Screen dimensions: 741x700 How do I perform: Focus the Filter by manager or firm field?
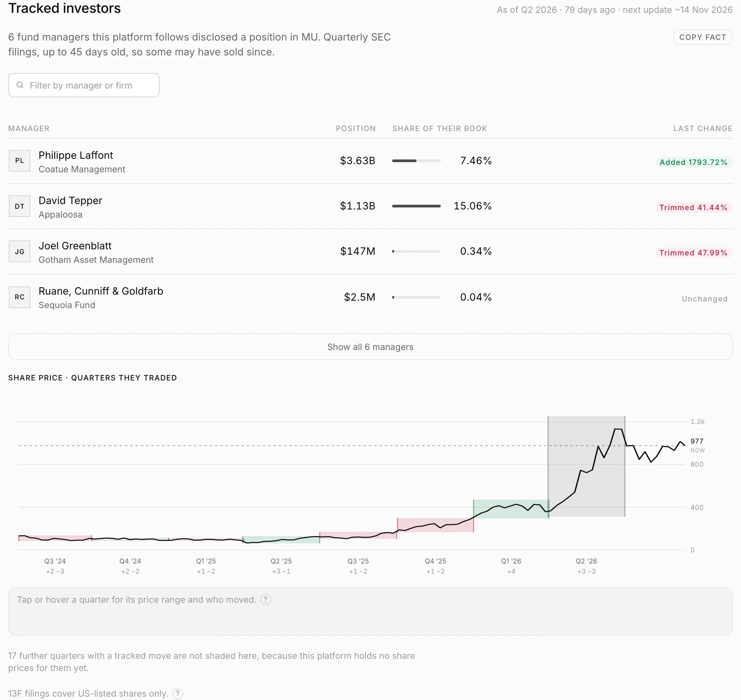[x=83, y=85]
